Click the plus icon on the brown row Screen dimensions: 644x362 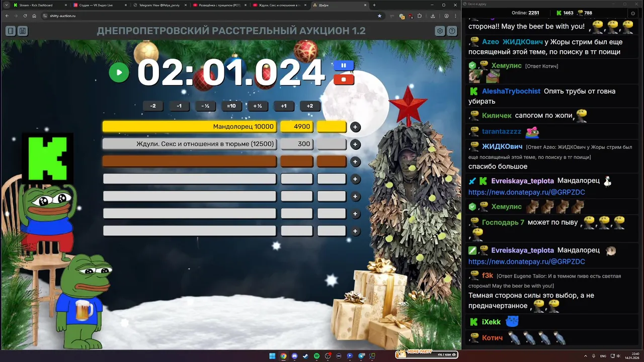click(x=355, y=162)
